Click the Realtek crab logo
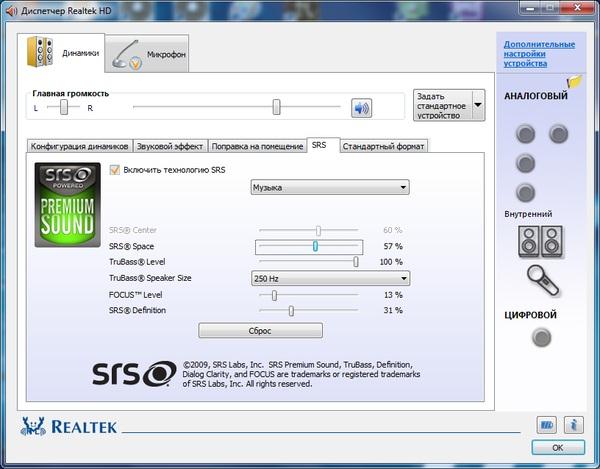 click(33, 426)
